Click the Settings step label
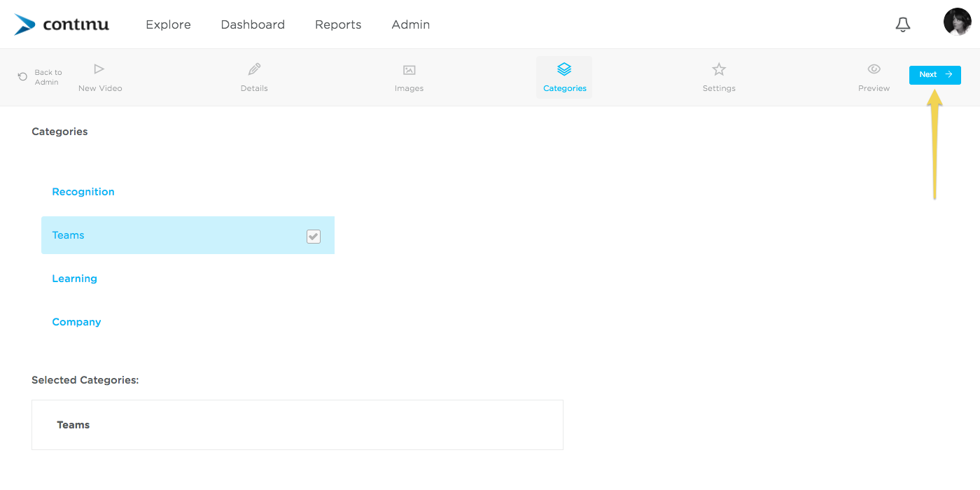The width and height of the screenshot is (980, 490). click(719, 88)
